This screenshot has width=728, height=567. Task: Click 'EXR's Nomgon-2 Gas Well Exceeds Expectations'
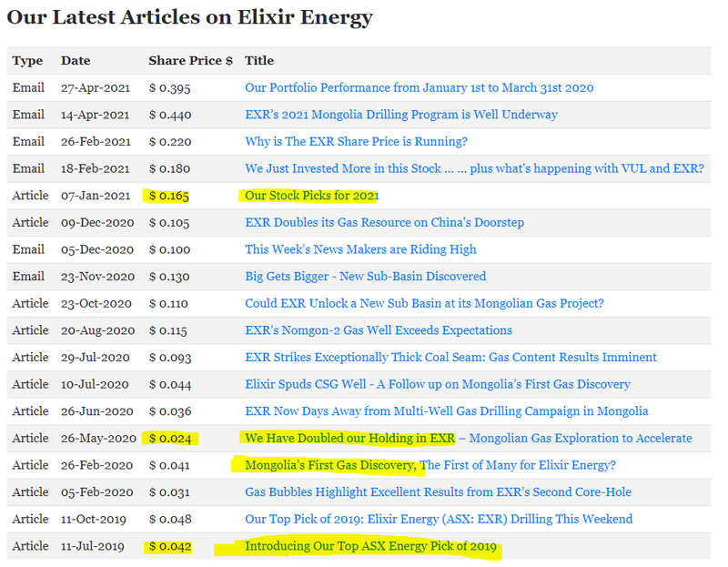click(379, 330)
